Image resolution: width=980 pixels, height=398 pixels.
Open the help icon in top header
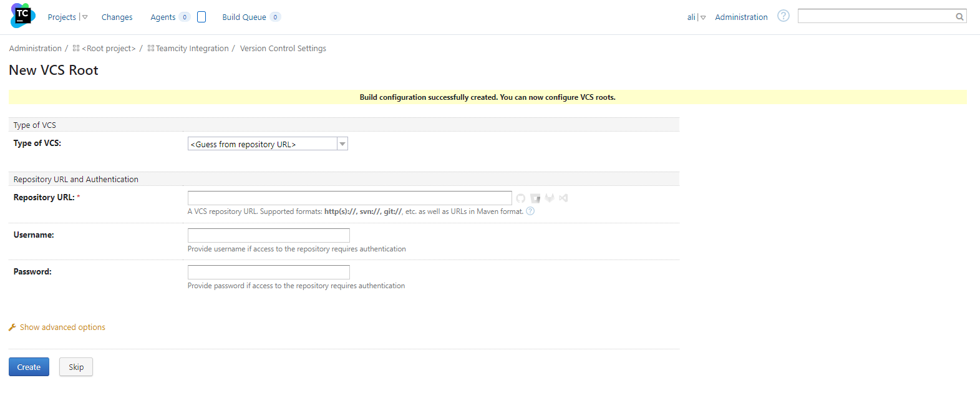click(x=784, y=16)
